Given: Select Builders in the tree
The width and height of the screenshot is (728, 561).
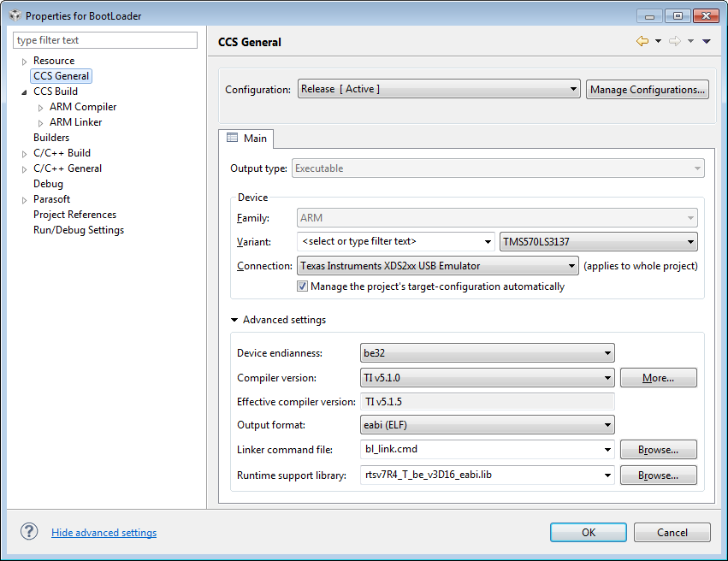Looking at the screenshot, I should [51, 138].
